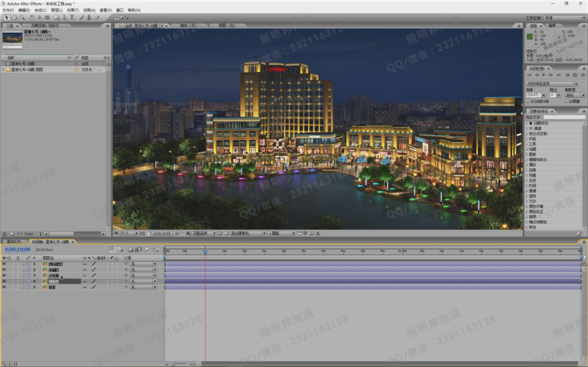Open the graph editor icon in timeline

click(156, 249)
